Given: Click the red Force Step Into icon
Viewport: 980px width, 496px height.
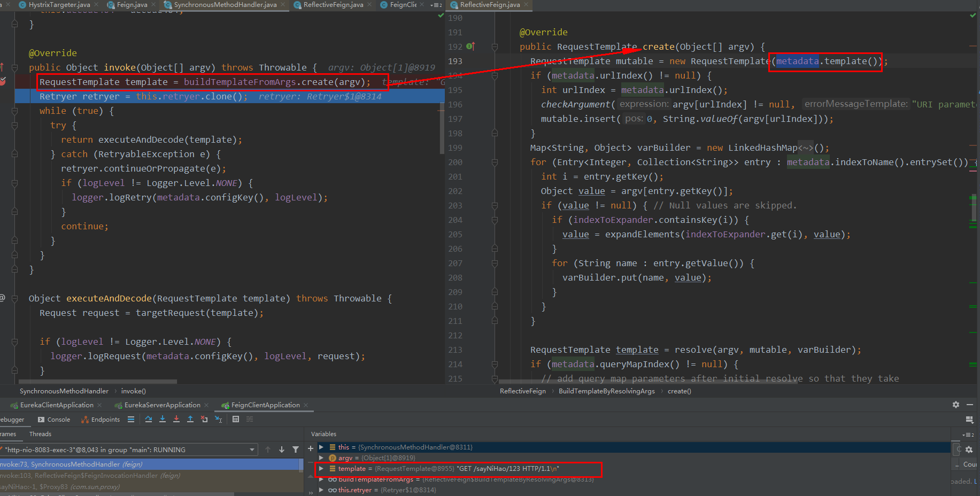Looking at the screenshot, I should point(176,420).
